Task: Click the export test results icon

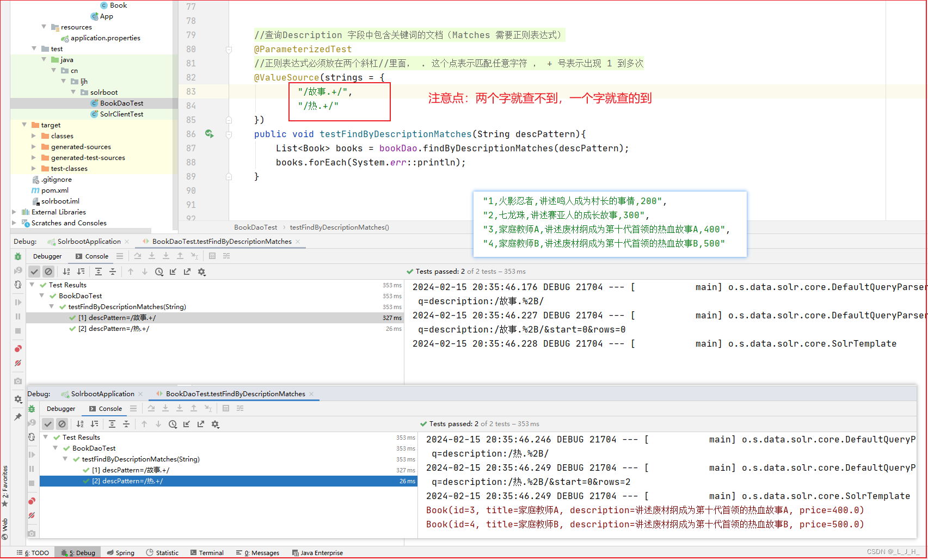Action: [187, 272]
